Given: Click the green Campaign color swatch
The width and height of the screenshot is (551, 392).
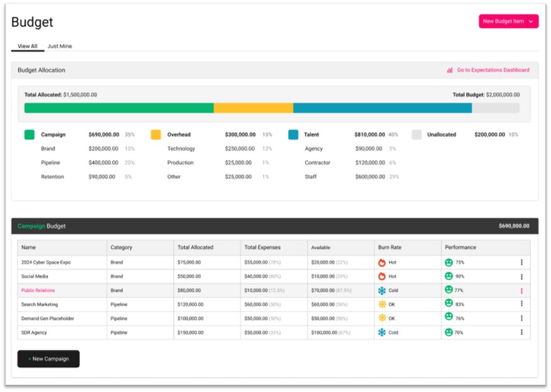Looking at the screenshot, I should pos(30,134).
